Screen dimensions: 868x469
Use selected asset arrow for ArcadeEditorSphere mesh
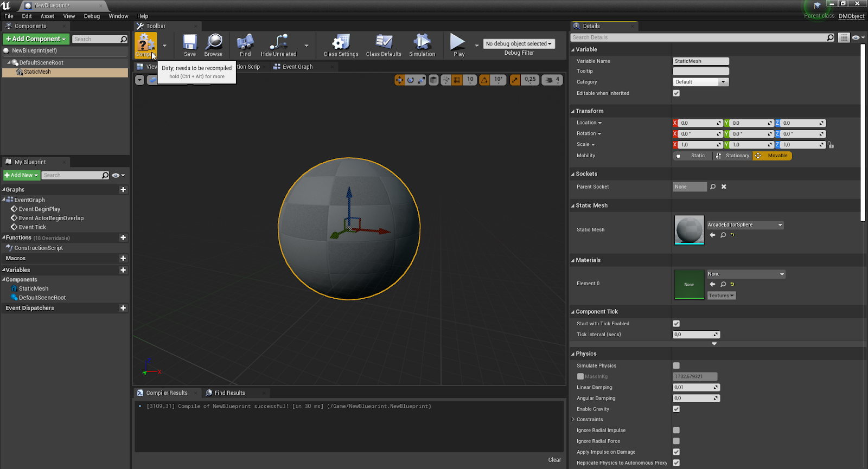click(712, 235)
